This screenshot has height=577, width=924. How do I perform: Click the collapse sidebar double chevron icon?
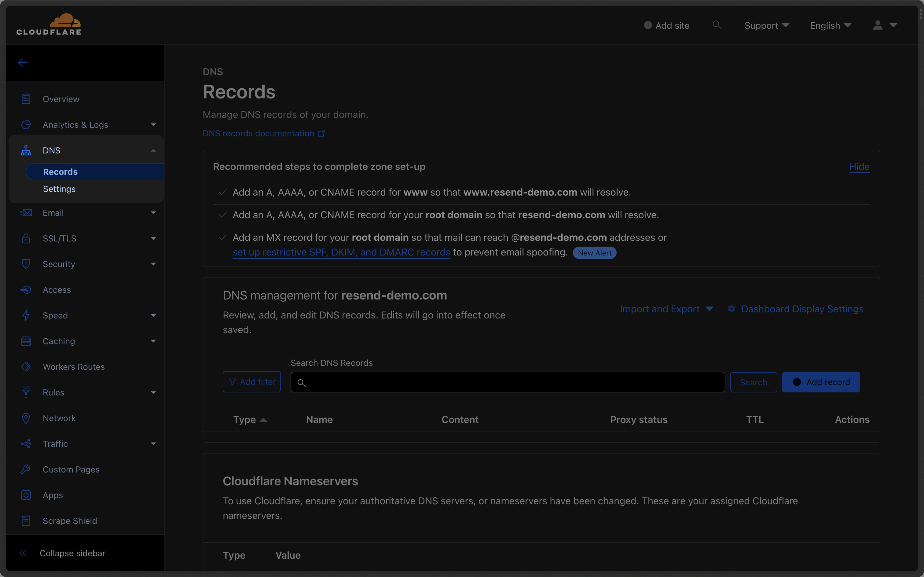coord(23,553)
